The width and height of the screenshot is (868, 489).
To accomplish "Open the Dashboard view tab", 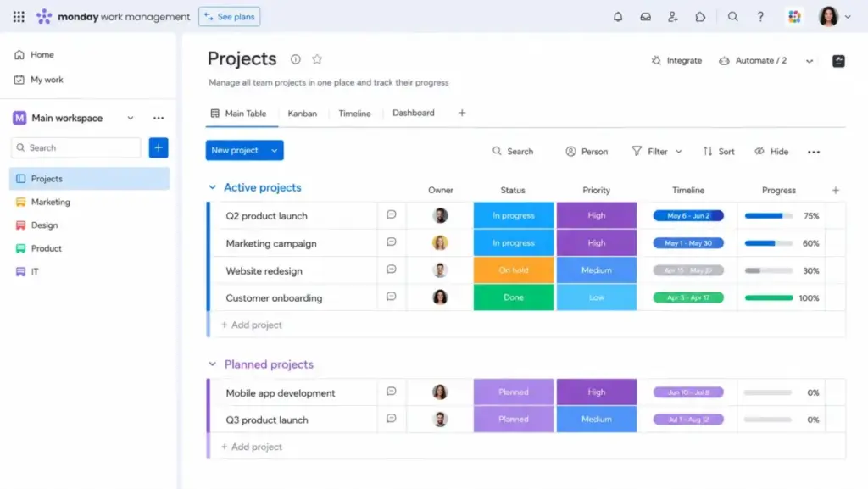I will click(414, 113).
